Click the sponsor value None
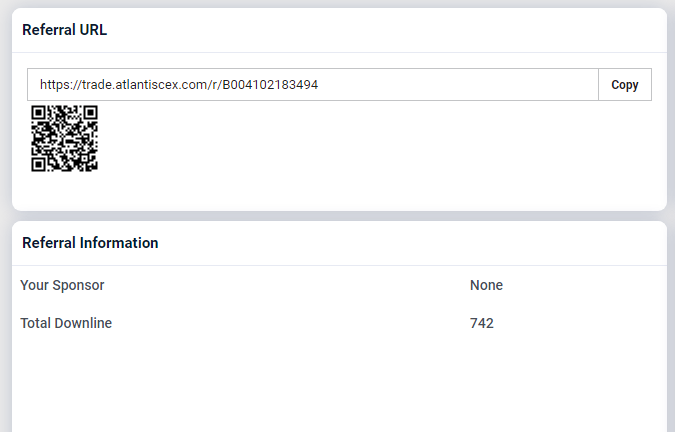675x432 pixels. pyautogui.click(x=486, y=285)
